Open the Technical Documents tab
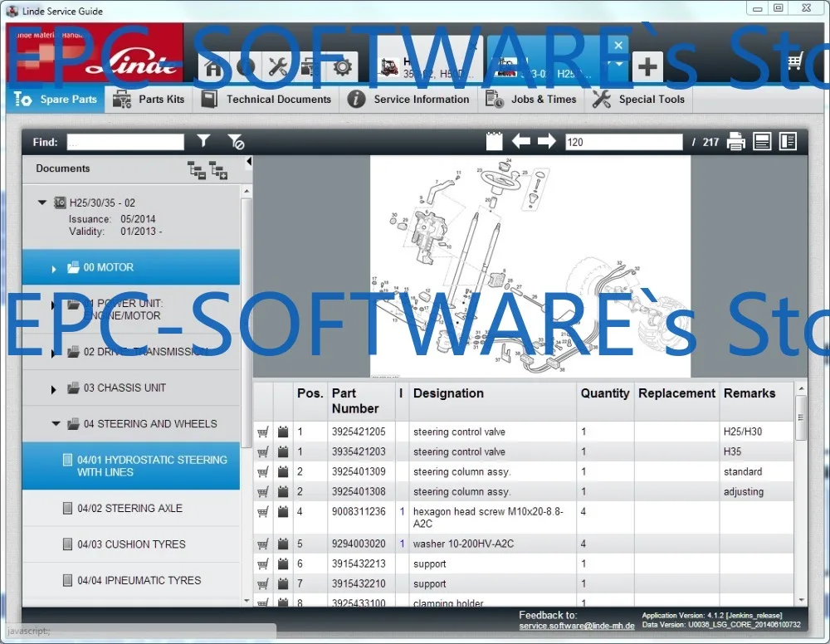This screenshot has height=644, width=830. tap(267, 100)
